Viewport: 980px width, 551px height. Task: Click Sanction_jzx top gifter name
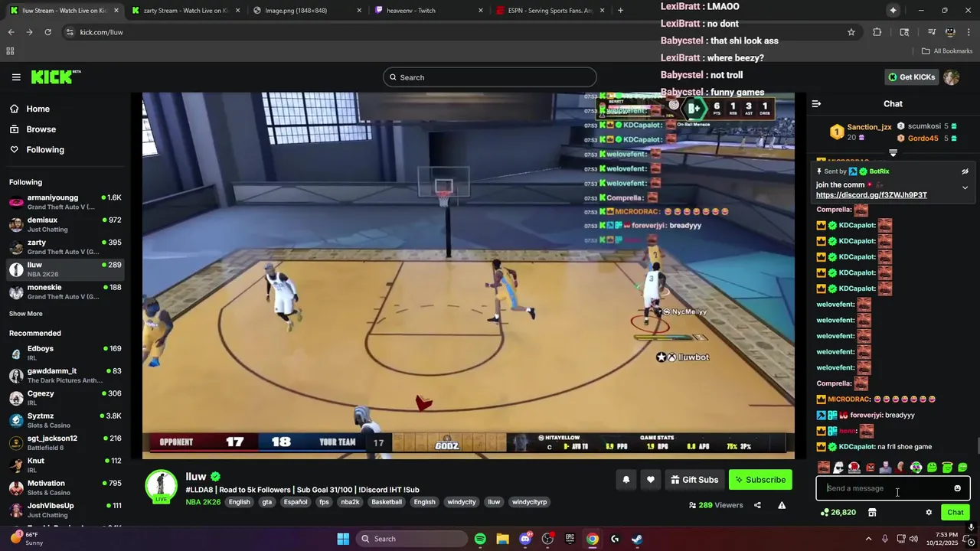[869, 127]
